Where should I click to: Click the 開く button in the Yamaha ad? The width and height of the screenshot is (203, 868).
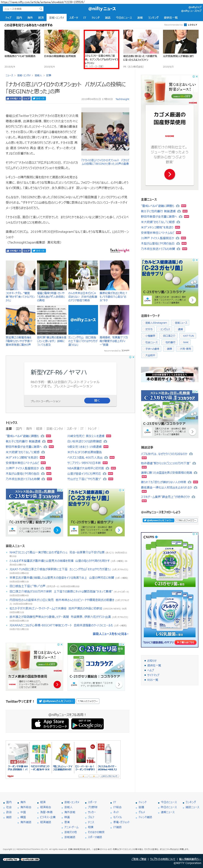point(97,400)
